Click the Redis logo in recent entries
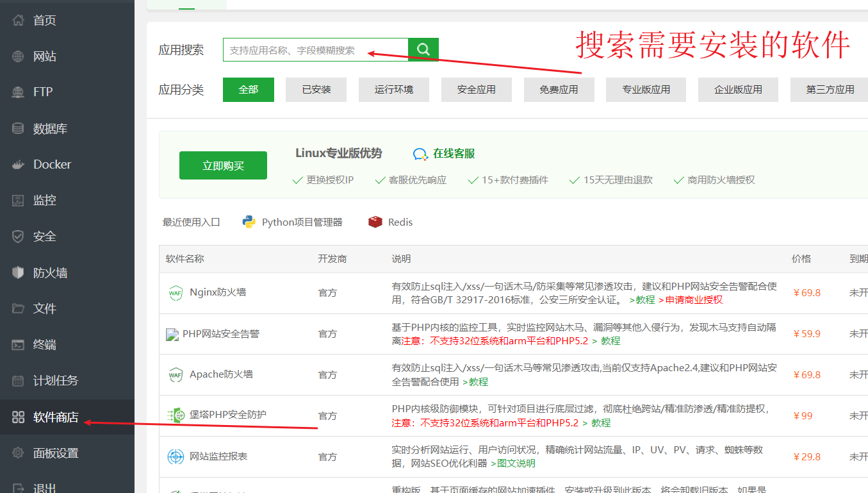Viewport: 868px width, 493px height. click(x=375, y=222)
